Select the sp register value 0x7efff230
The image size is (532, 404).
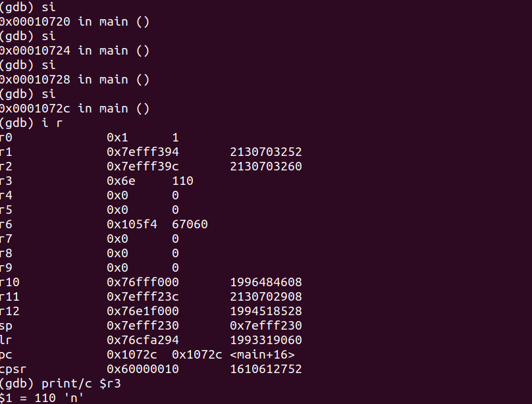tap(143, 326)
